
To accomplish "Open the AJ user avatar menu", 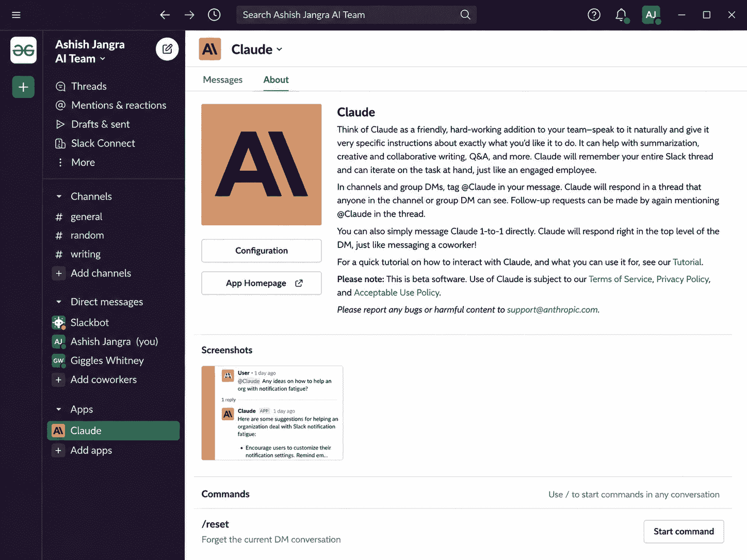I will [x=651, y=15].
